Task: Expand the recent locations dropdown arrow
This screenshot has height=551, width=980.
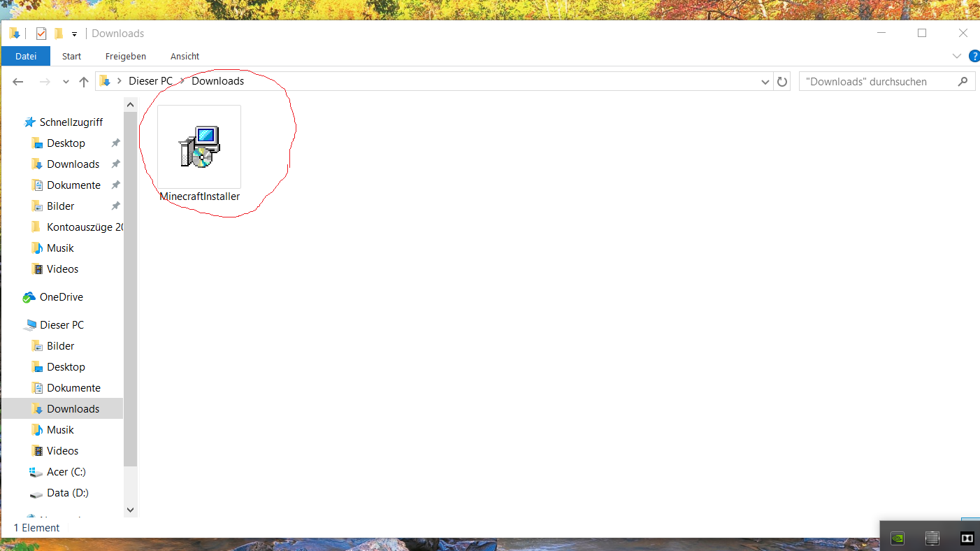Action: (x=66, y=82)
